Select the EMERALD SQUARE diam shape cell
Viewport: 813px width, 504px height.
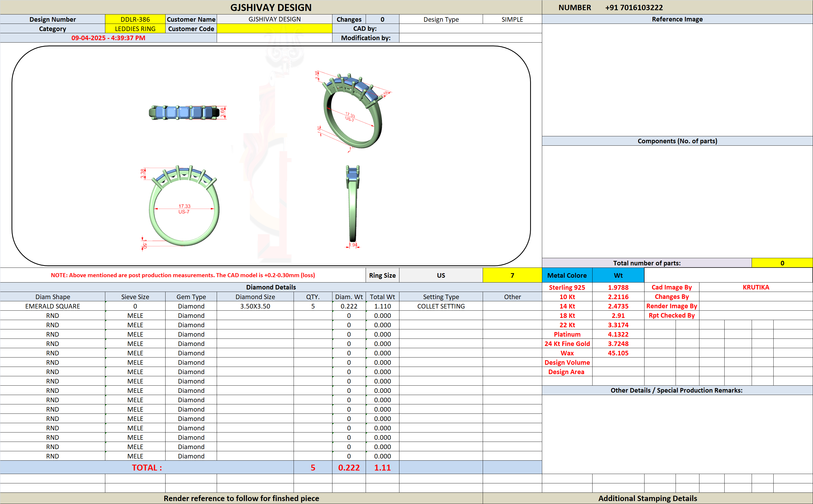pos(53,306)
